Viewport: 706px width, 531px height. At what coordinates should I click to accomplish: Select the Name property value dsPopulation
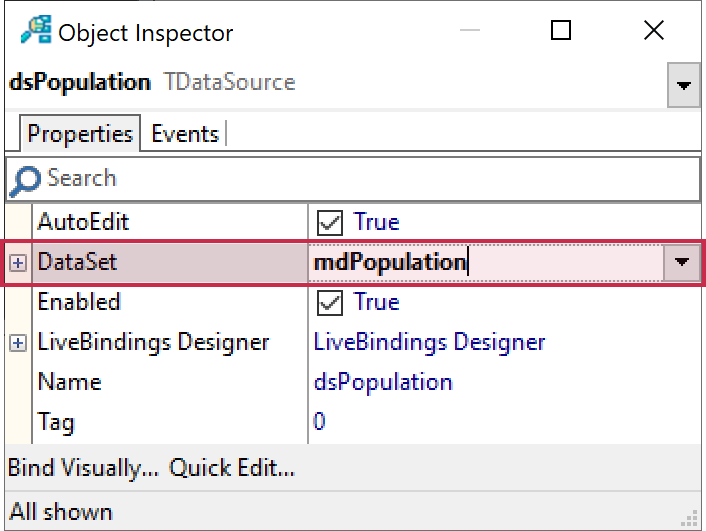tap(383, 382)
